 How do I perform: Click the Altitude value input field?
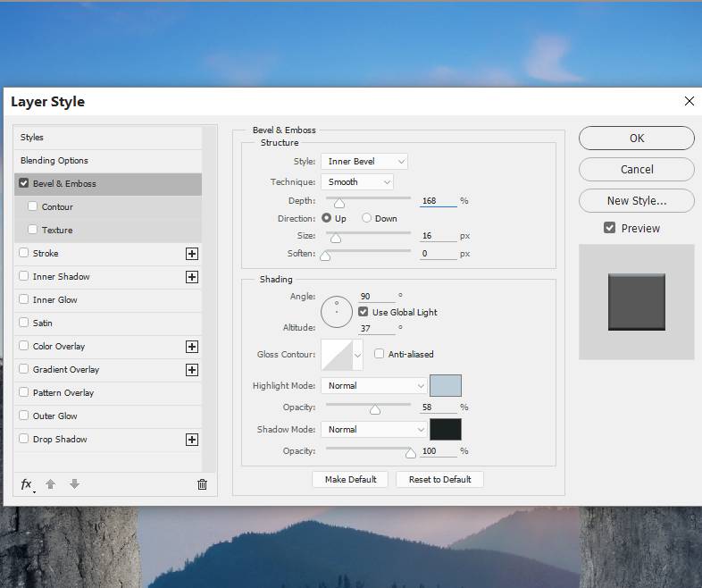tap(377, 328)
